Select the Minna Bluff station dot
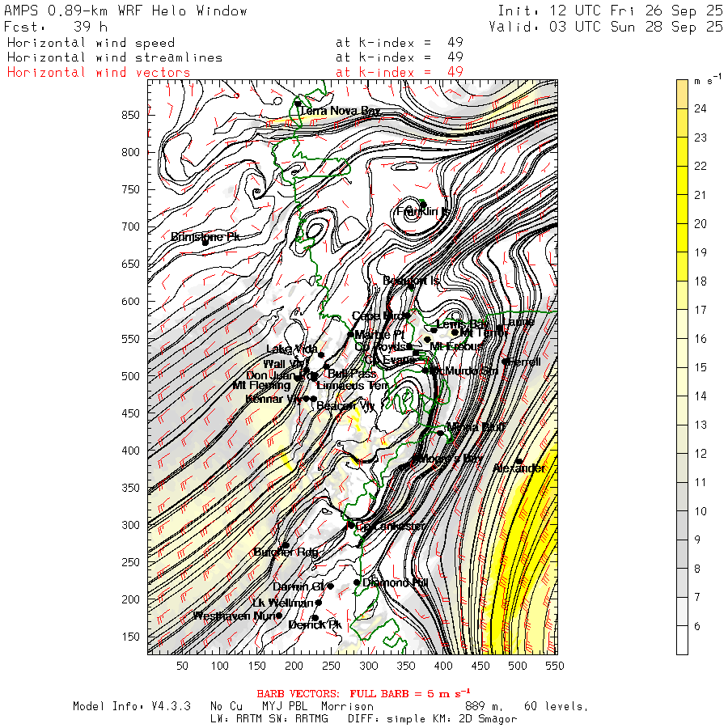This screenshot has height=728, width=728. pyautogui.click(x=441, y=433)
